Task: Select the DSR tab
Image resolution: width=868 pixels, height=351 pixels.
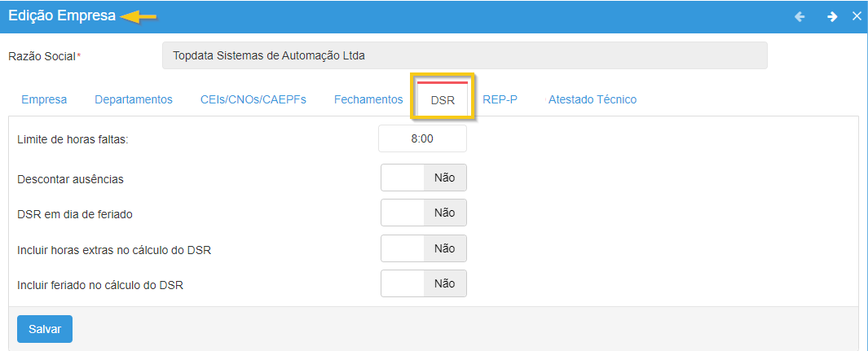Action: click(x=443, y=100)
